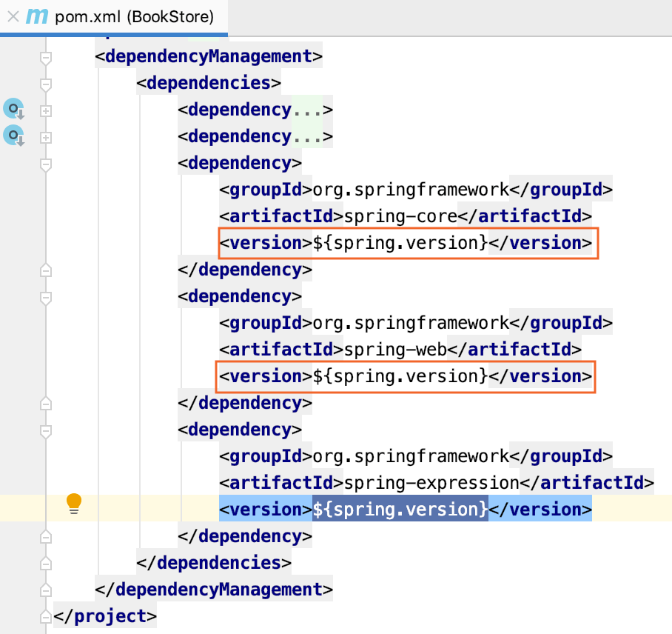672x634 pixels.
Task: Collapse the spring-web dependency block
Action: (x=46, y=298)
